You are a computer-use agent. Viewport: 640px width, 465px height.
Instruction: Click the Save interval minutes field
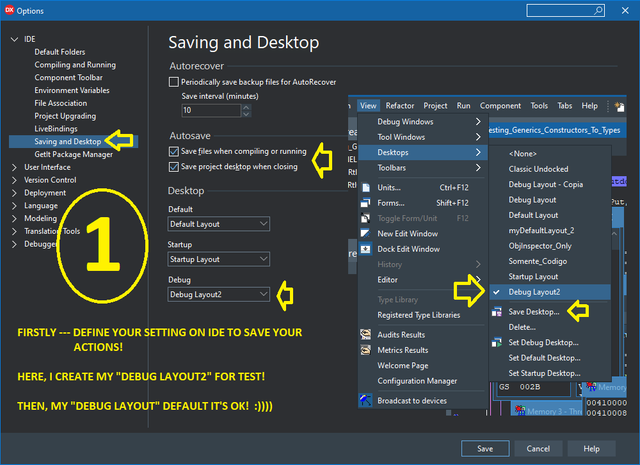[x=211, y=110]
